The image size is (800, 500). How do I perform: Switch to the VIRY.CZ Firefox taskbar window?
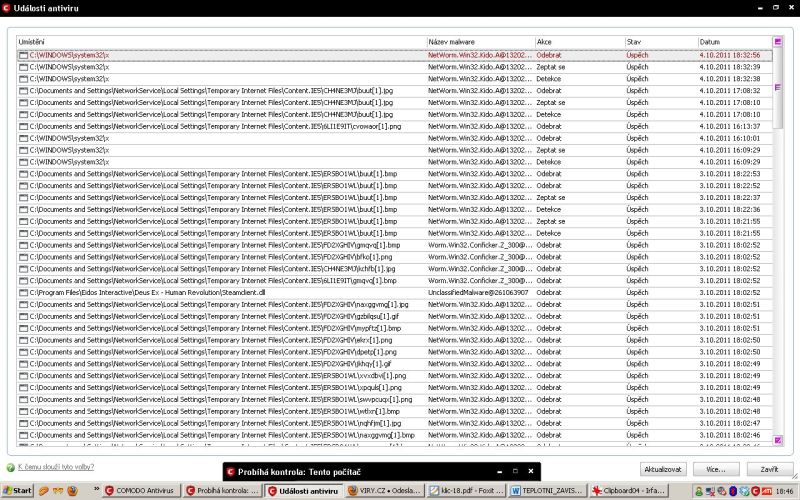coord(384,491)
